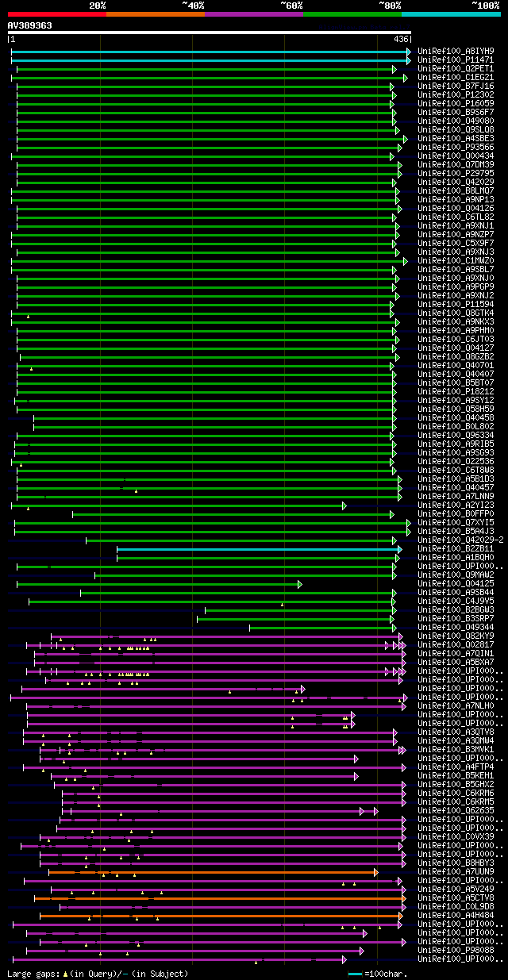Click the UniRef100_Q04127 label
The image size is (508, 980).
[457, 348]
